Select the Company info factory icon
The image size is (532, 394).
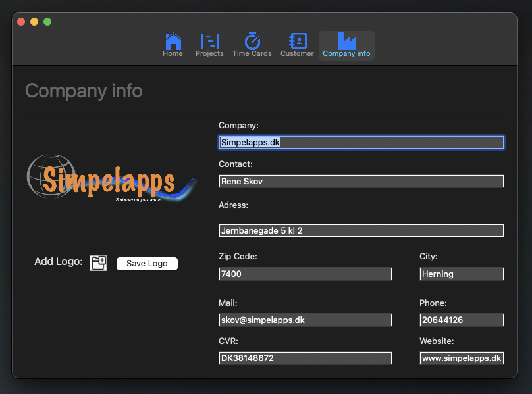tap(346, 41)
